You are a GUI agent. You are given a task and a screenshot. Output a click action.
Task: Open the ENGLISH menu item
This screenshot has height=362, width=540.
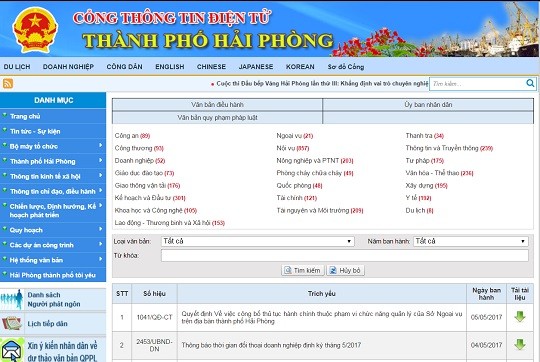[x=169, y=67]
